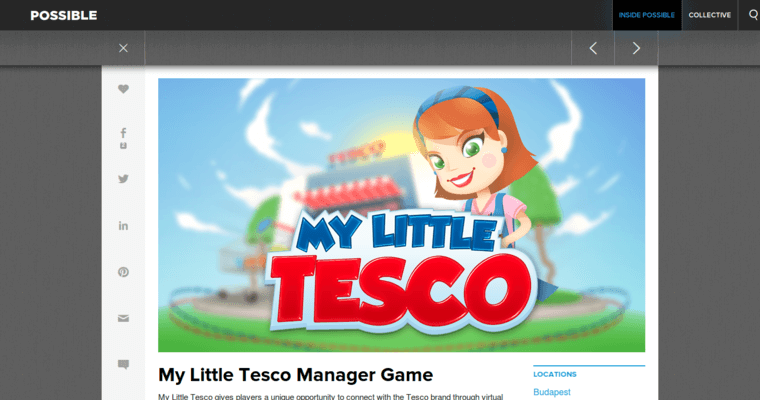Click the article description paragraph text
This screenshot has height=400, width=760.
(330, 396)
